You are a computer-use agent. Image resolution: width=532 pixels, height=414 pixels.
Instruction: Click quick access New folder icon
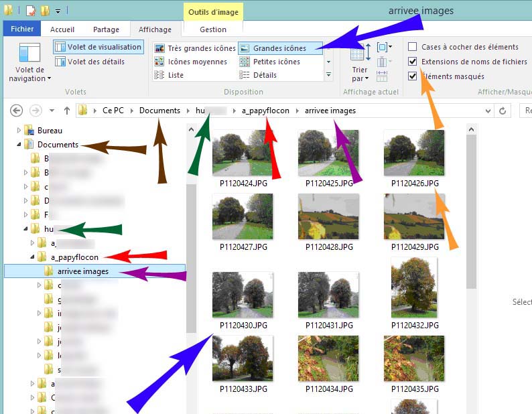(x=45, y=11)
